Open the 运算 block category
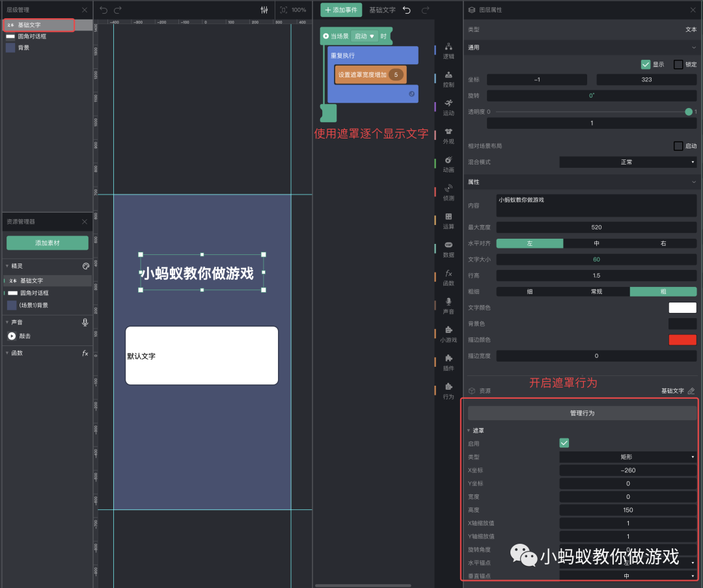Image resolution: width=703 pixels, height=588 pixels. pos(448,221)
